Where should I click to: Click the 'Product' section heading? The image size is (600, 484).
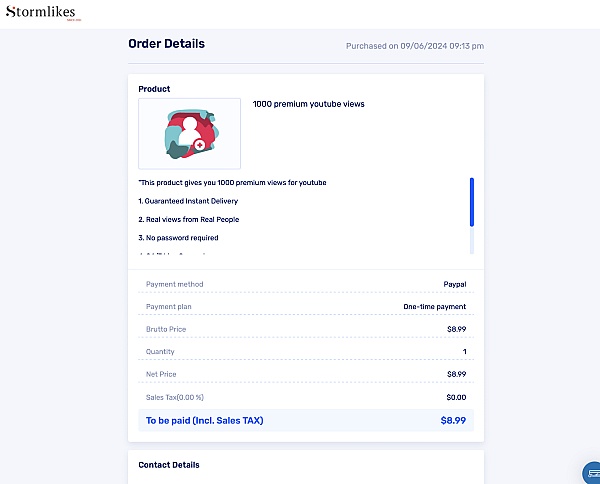coord(154,89)
